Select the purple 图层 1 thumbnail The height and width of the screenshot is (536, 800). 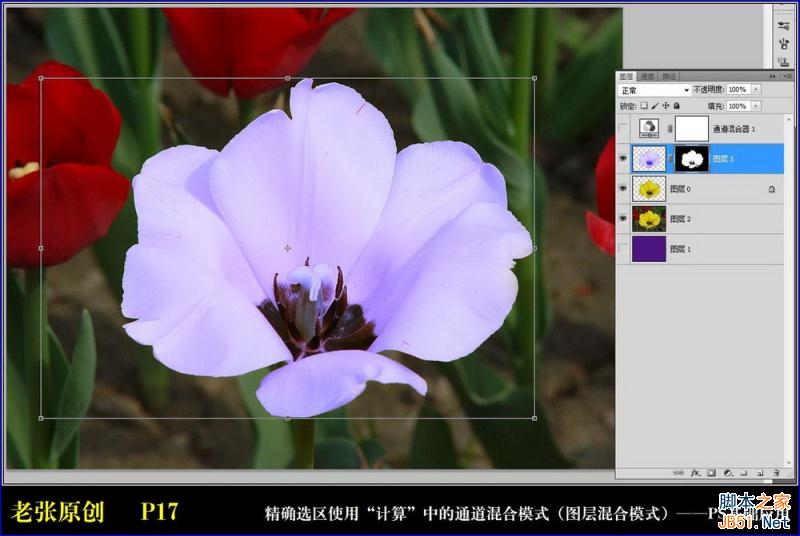[649, 249]
